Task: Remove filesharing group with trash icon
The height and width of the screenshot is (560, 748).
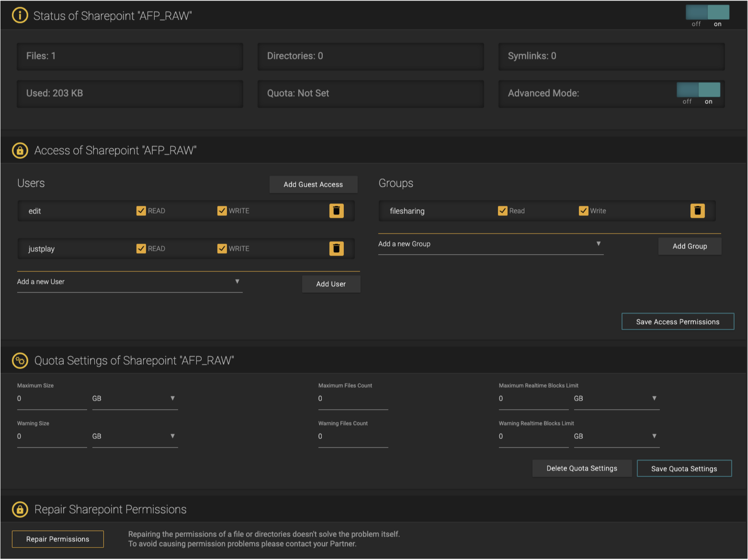Action: 698,211
